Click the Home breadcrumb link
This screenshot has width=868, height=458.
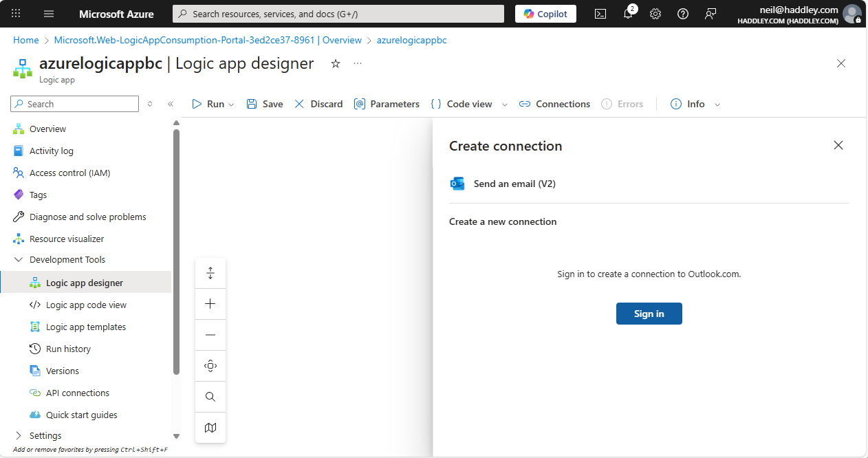click(26, 40)
